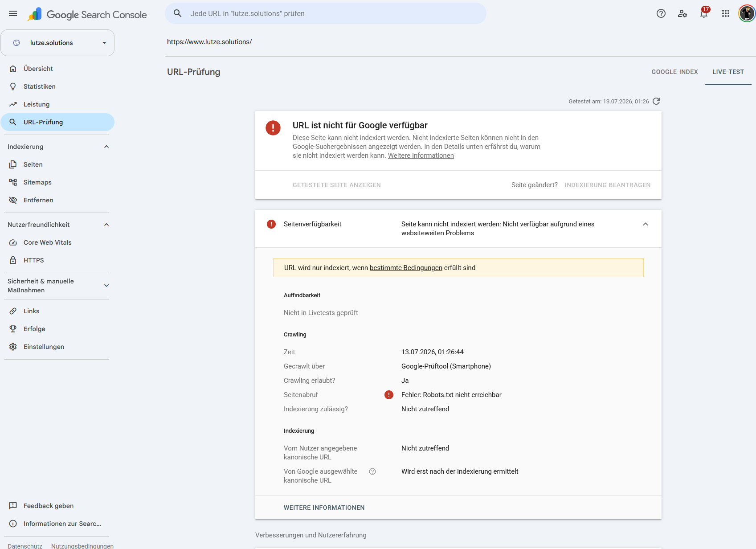
Task: Click the Feedback geben icon
Action: tap(13, 506)
